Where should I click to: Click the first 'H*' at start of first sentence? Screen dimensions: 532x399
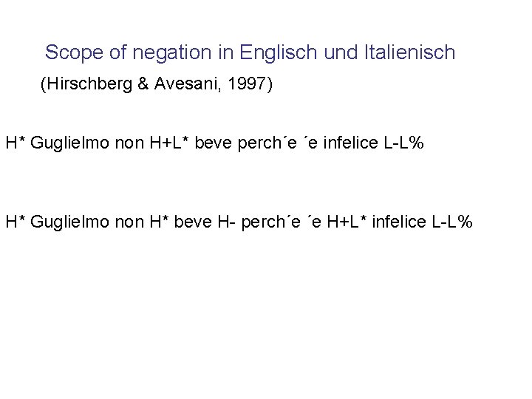[16, 143]
